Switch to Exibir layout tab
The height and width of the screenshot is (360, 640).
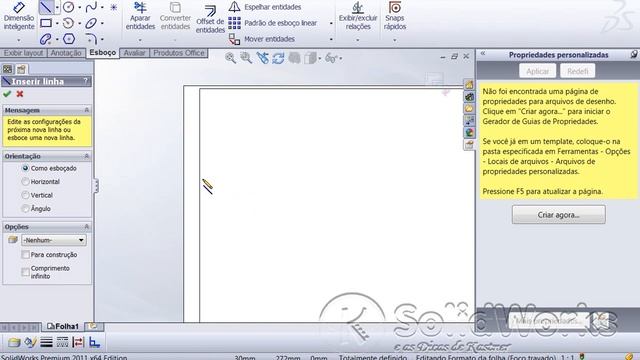pyautogui.click(x=24, y=53)
